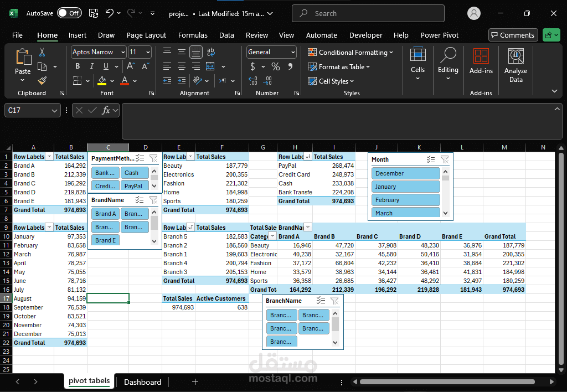Open the font size dropdown
The image size is (567, 392).
(148, 53)
